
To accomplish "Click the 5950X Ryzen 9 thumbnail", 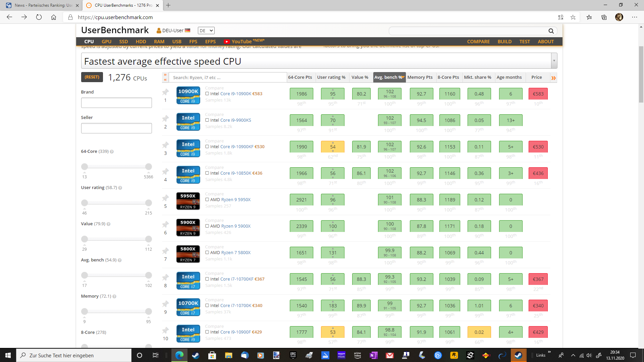I will point(188,201).
